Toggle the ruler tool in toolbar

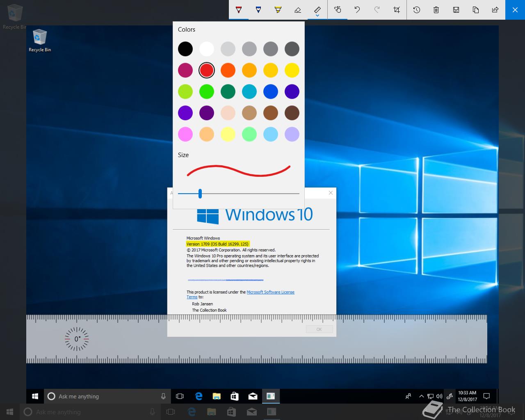(317, 9)
